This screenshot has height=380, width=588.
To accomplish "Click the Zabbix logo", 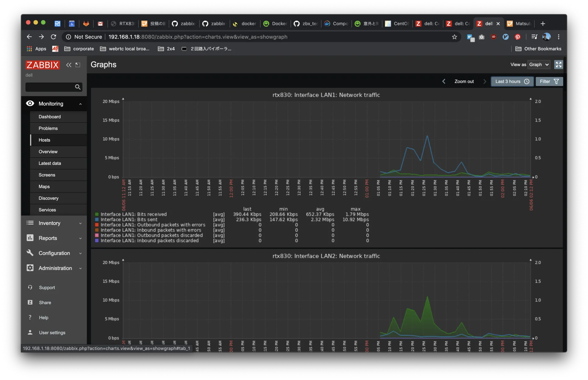I will pos(42,65).
